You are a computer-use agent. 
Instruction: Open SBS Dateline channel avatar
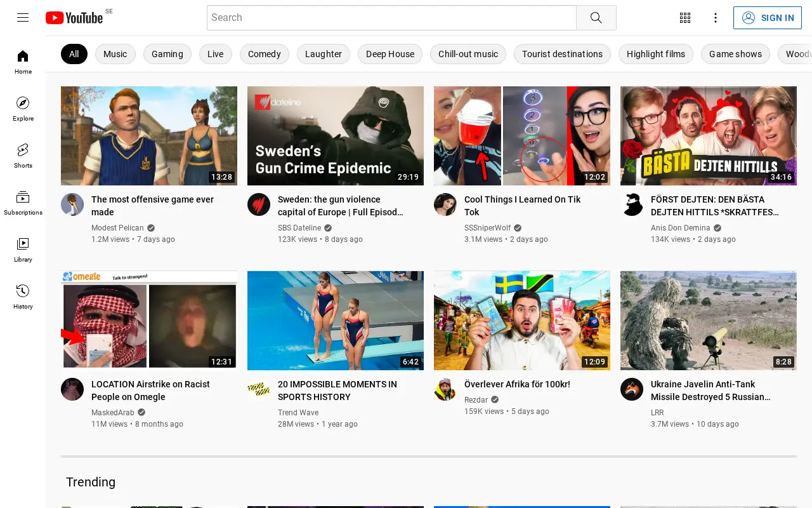tap(259, 204)
